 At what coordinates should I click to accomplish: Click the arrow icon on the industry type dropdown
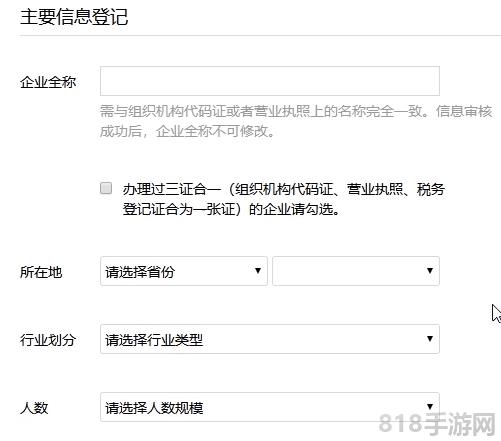(430, 339)
